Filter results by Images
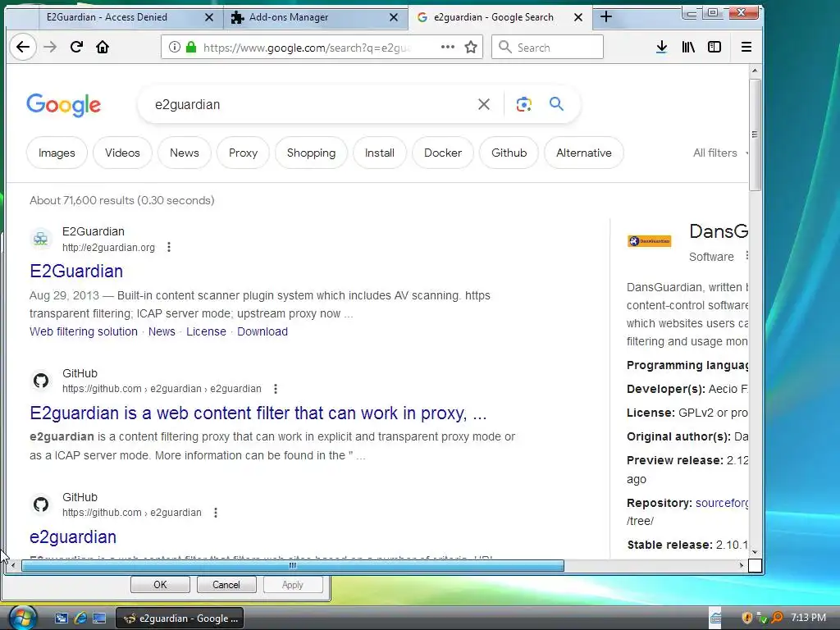 tap(57, 153)
